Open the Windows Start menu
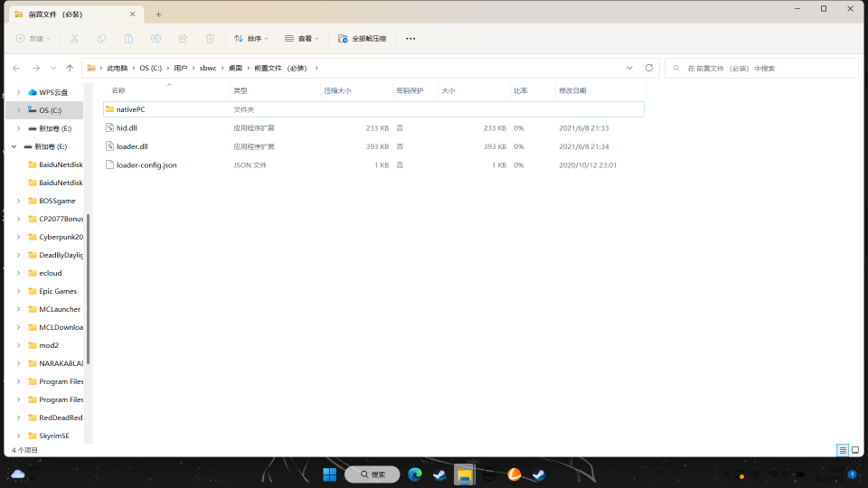Image resolution: width=868 pixels, height=488 pixels. tap(330, 474)
